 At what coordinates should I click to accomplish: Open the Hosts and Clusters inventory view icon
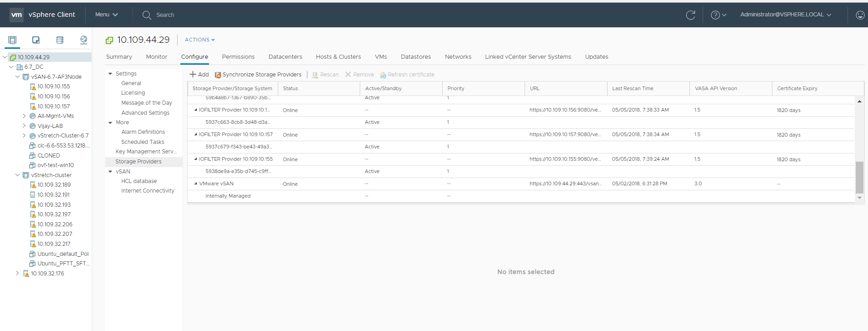tap(12, 40)
